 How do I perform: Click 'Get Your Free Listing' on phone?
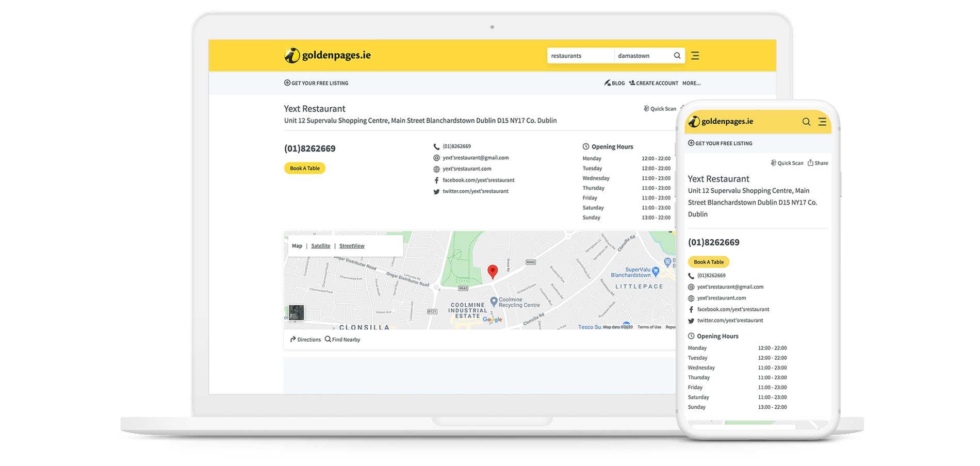[x=720, y=143]
